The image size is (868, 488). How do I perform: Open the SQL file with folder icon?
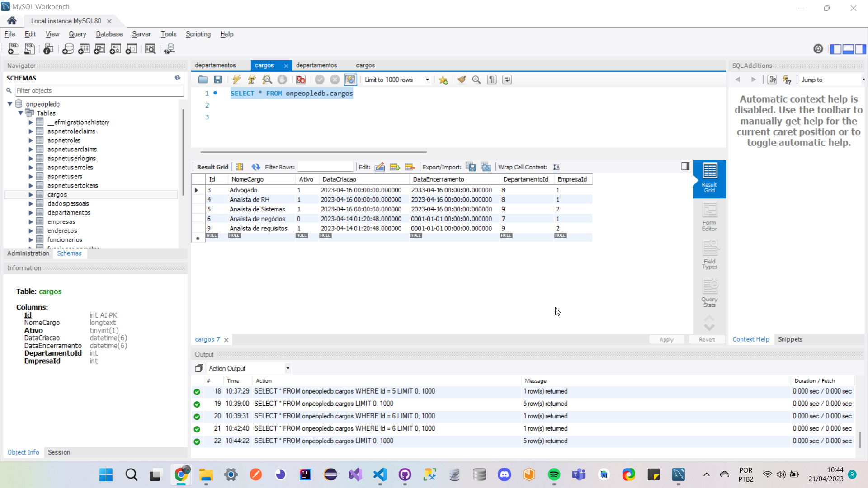(203, 80)
